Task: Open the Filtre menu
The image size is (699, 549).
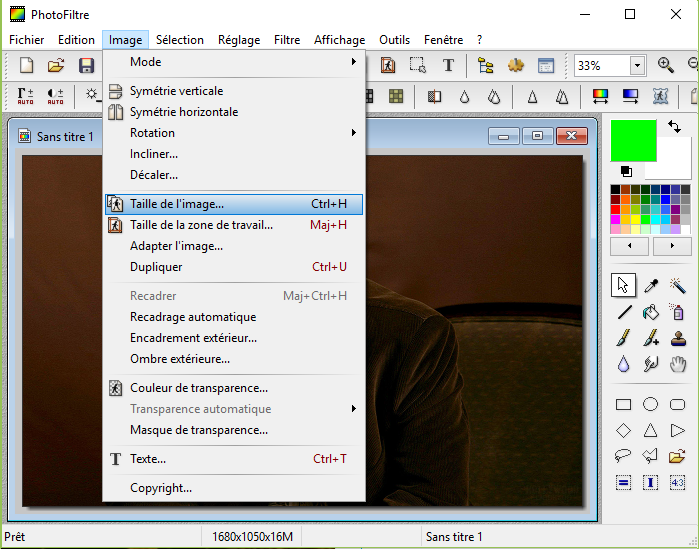Action: 287,40
